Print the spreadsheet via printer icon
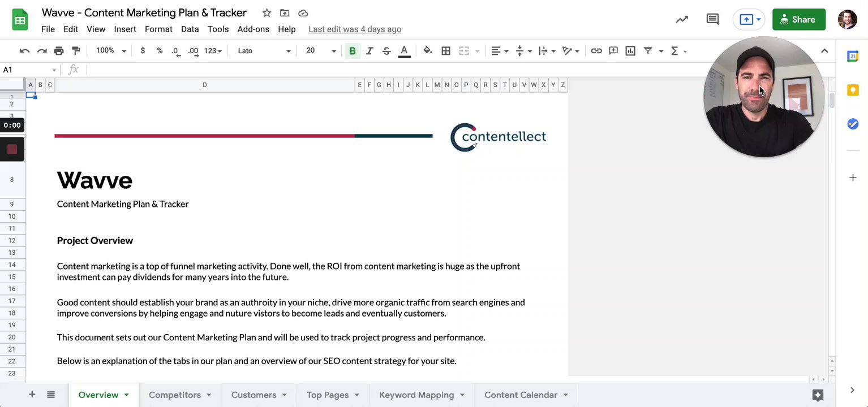868x407 pixels. (x=59, y=51)
